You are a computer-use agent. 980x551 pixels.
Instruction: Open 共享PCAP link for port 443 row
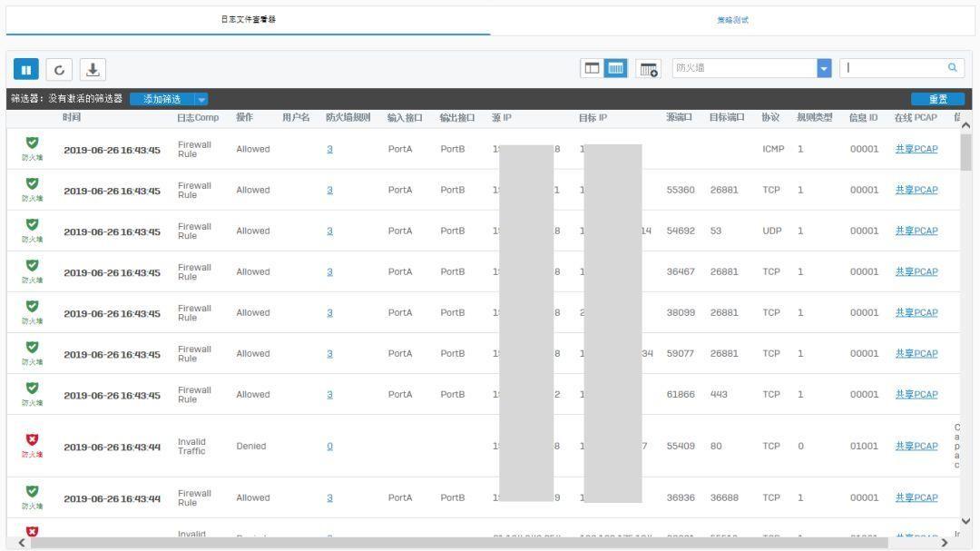coord(916,395)
